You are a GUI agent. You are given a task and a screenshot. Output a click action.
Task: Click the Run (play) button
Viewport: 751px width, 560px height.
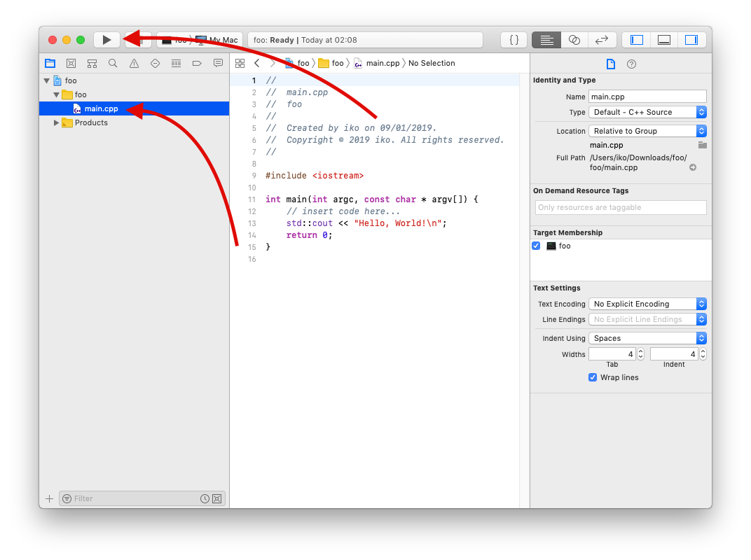point(106,40)
